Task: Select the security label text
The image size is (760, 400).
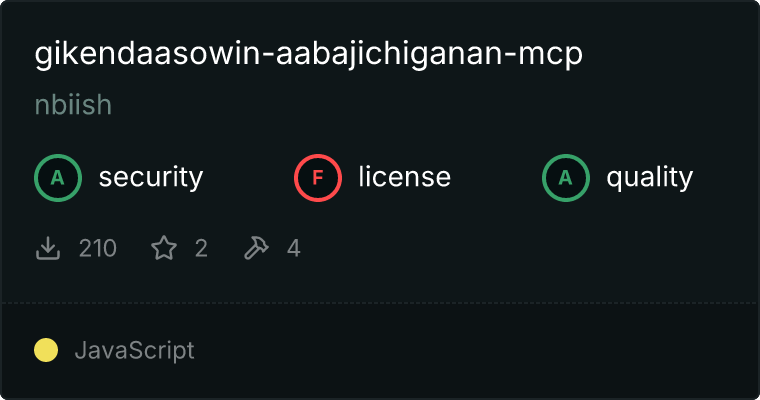Action: click(151, 177)
